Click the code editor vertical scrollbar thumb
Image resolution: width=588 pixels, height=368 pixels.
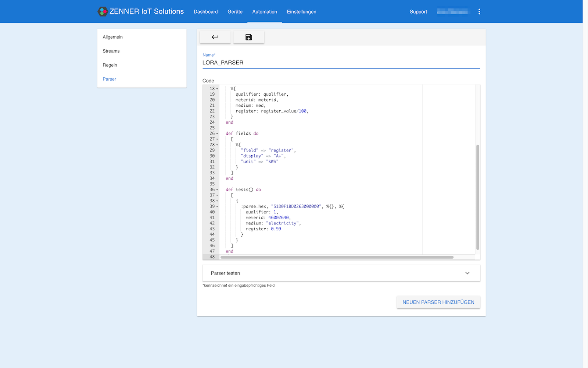478,197
